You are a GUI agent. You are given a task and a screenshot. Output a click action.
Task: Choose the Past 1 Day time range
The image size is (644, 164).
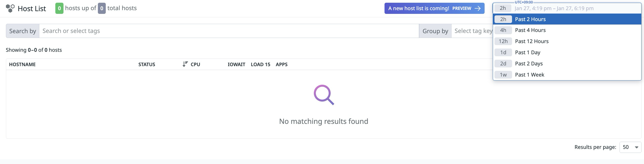[x=528, y=52]
